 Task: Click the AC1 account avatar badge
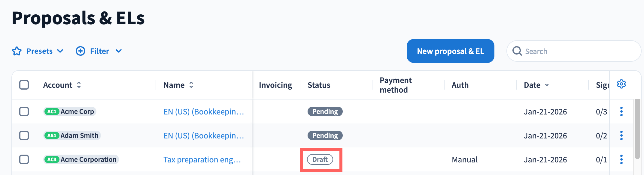[x=52, y=111]
